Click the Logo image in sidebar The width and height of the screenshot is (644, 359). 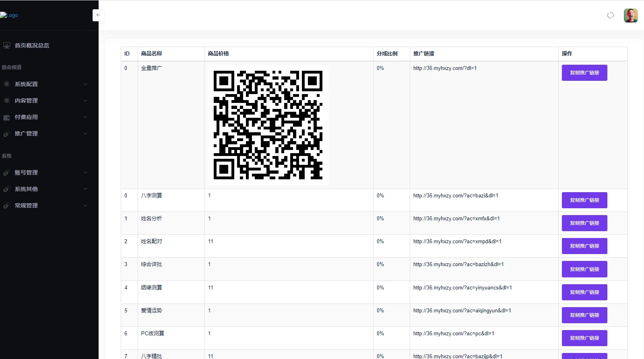tap(9, 15)
